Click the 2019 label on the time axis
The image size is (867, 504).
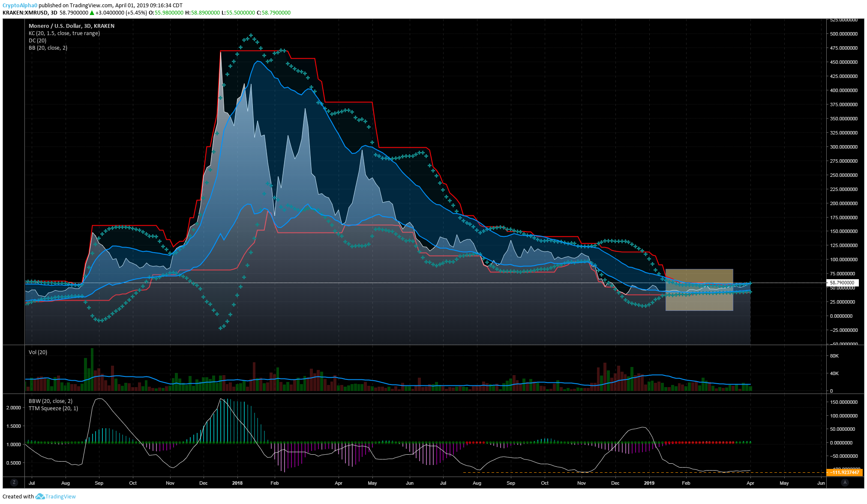649,483
